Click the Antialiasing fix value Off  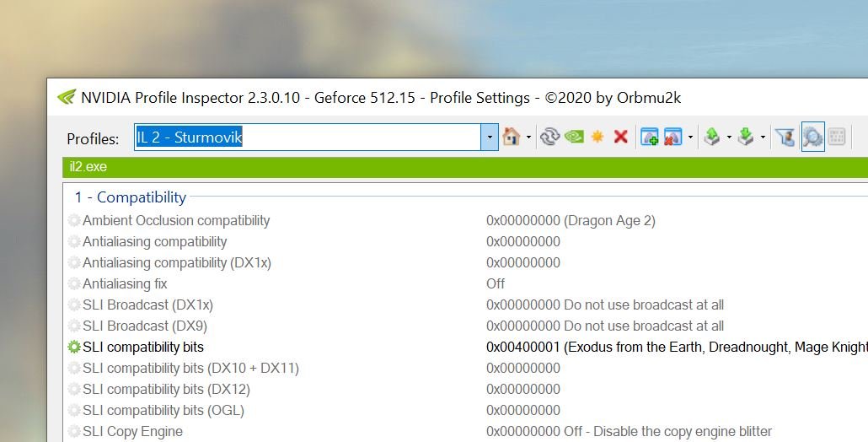tap(496, 283)
